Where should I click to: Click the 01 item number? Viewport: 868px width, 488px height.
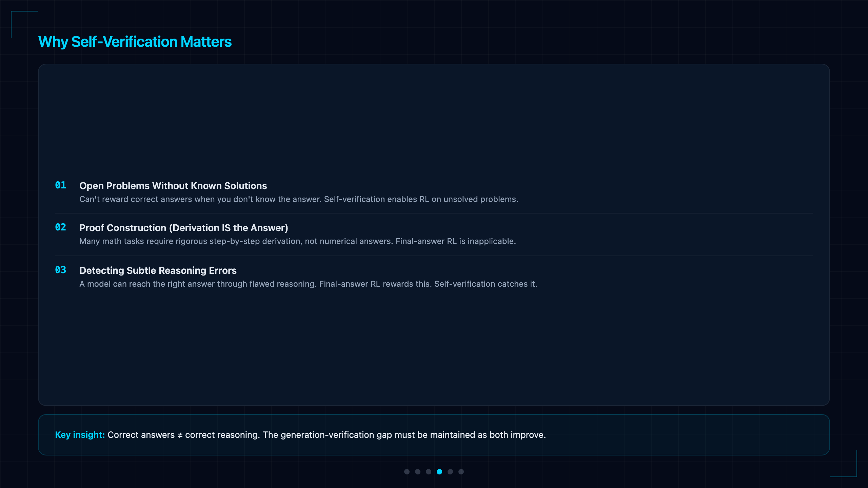tap(61, 185)
